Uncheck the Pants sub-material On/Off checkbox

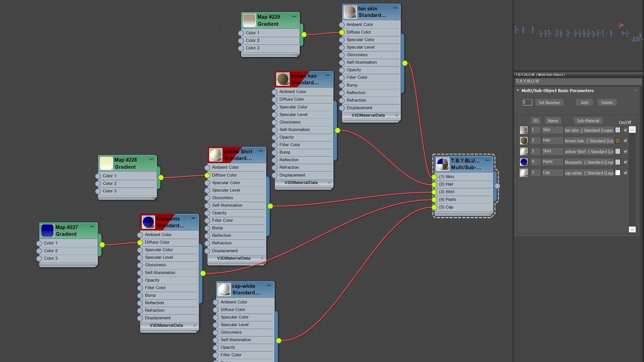626,162
